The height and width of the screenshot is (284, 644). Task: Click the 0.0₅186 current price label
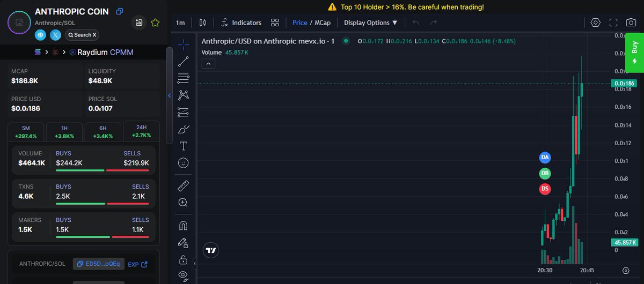pos(624,84)
